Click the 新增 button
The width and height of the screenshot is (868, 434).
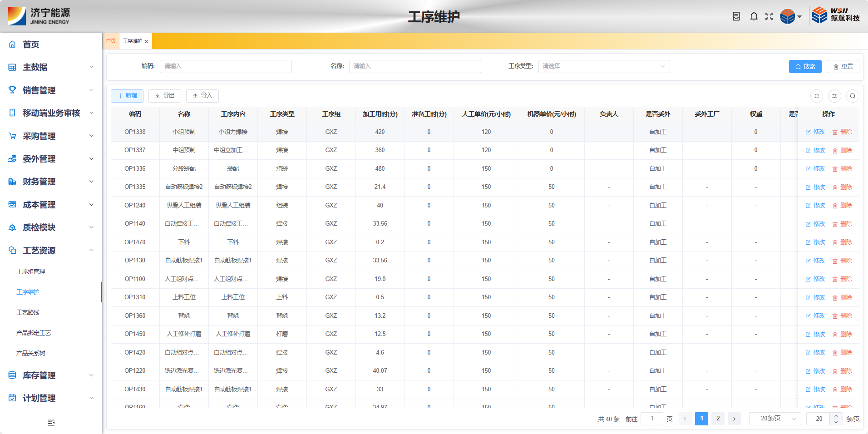(127, 96)
